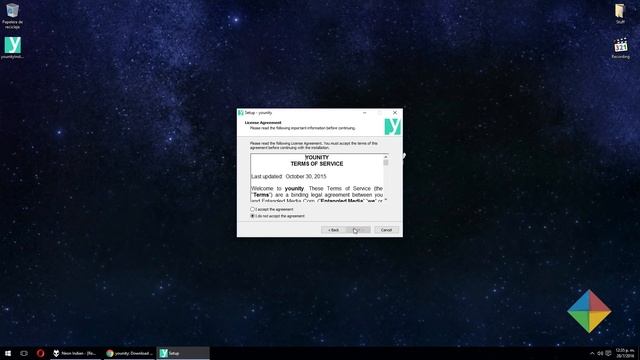Click the license text scrollbar up arrow
This screenshot has width=640, height=360.
coord(386,157)
